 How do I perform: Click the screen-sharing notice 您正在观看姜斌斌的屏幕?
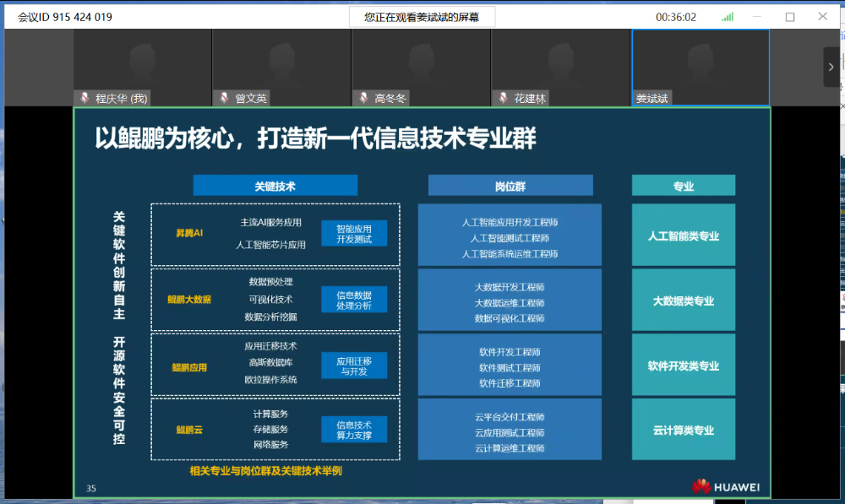(422, 17)
